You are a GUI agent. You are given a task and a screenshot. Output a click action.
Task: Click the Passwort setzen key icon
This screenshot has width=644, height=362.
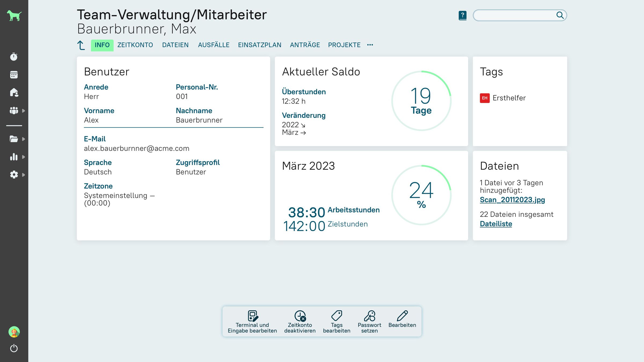(x=369, y=316)
